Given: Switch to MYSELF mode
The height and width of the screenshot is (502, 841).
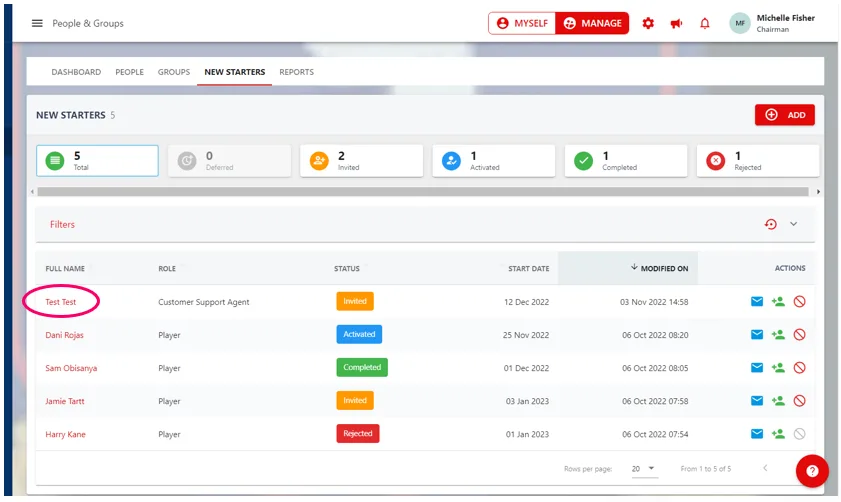Looking at the screenshot, I should tap(522, 23).
